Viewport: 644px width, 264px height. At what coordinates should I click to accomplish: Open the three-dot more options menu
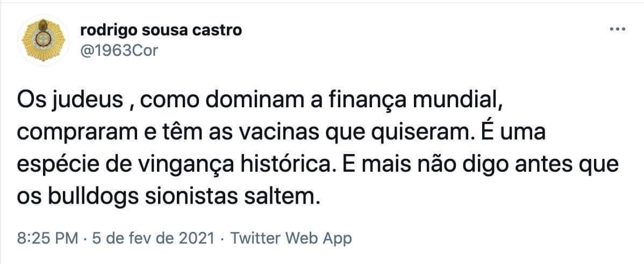point(617,30)
